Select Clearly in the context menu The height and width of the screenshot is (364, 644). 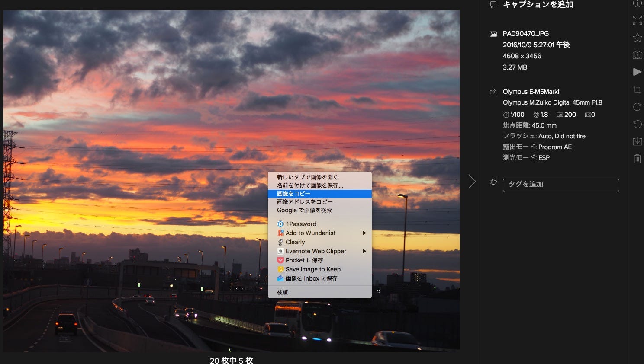pyautogui.click(x=320, y=242)
